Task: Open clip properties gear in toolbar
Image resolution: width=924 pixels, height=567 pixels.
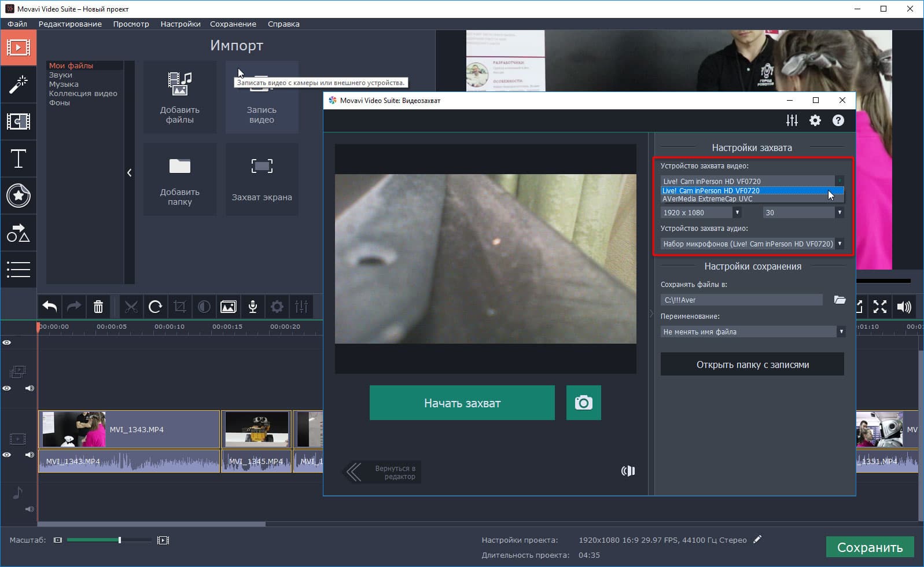Action: pos(277,307)
